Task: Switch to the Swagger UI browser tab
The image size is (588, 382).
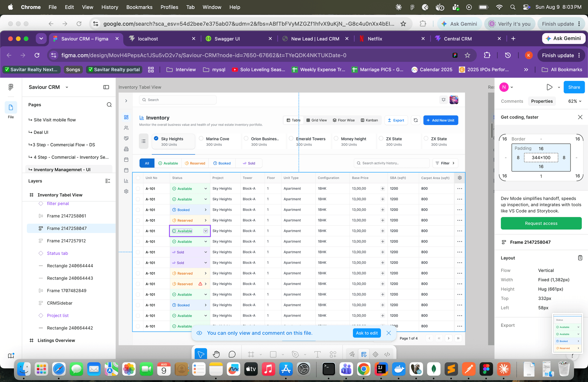Action: click(x=239, y=39)
